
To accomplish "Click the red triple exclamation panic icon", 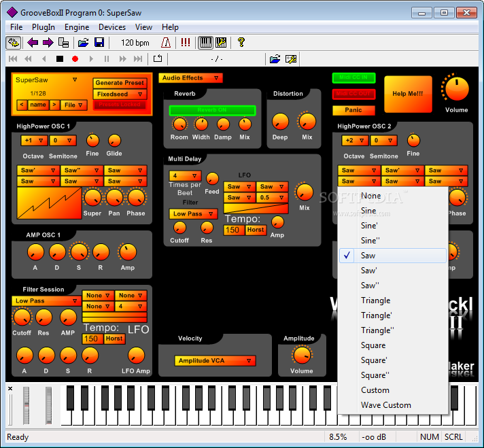I will 186,42.
